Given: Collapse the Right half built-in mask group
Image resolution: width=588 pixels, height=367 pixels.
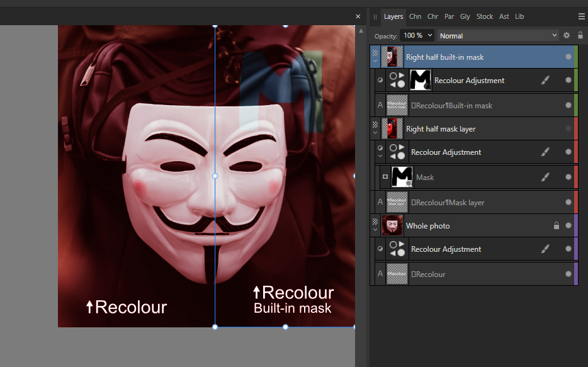Looking at the screenshot, I should point(375,60).
